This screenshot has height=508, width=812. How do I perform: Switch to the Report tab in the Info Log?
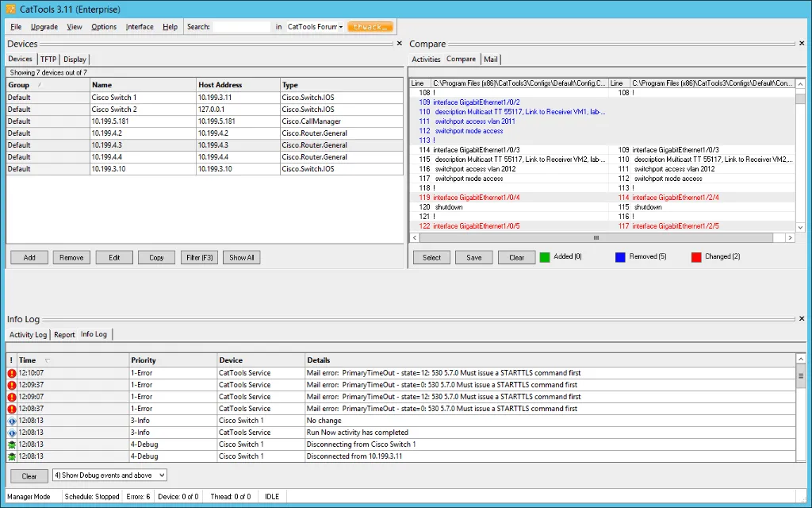click(x=64, y=334)
